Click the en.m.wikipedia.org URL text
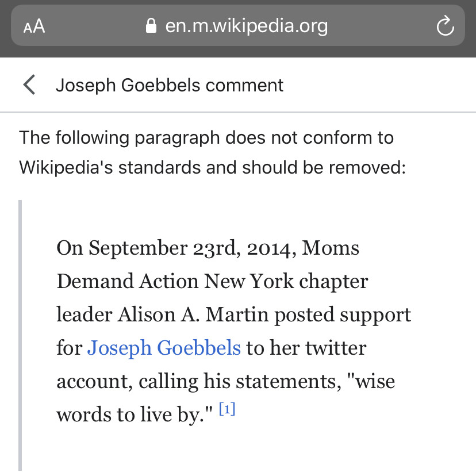The height and width of the screenshot is (472, 476). (x=247, y=26)
